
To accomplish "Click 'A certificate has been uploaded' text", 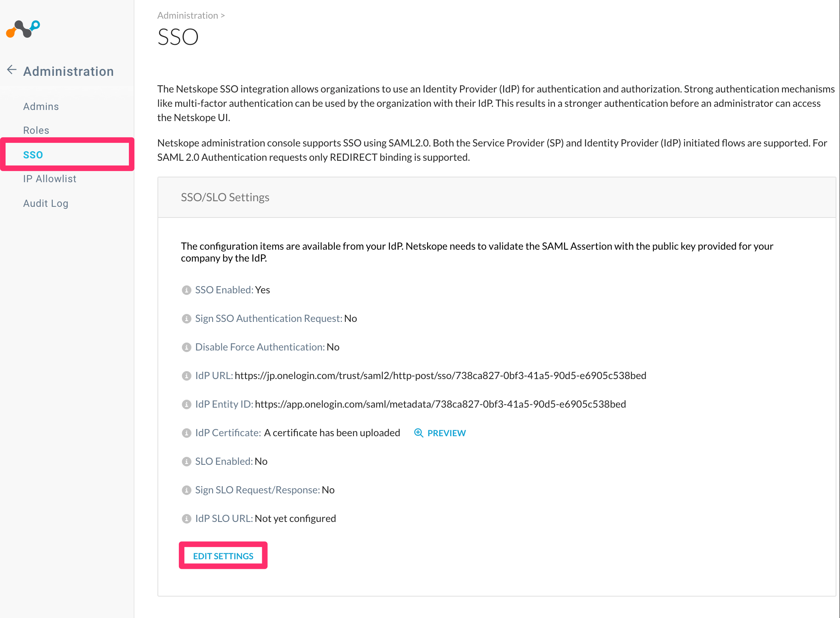I will pyautogui.click(x=332, y=433).
